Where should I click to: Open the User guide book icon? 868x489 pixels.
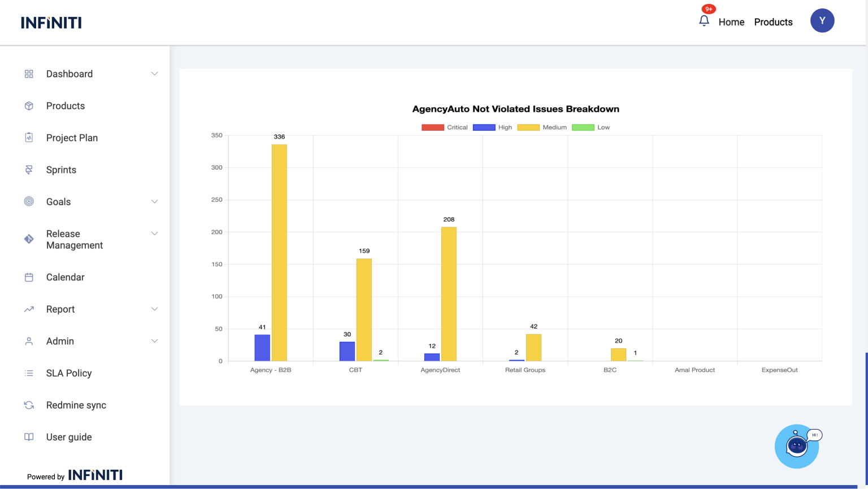pos(29,437)
